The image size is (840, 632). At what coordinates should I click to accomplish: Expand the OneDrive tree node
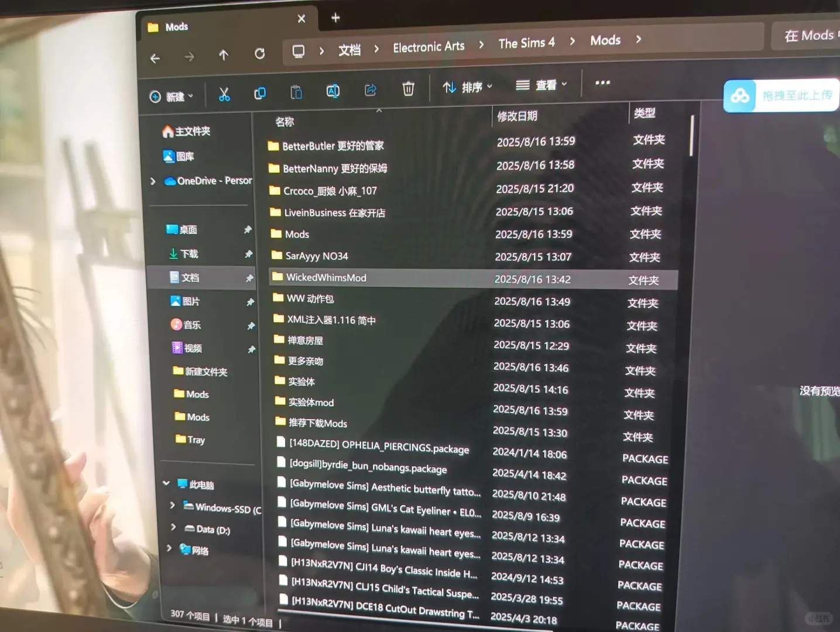(x=153, y=181)
